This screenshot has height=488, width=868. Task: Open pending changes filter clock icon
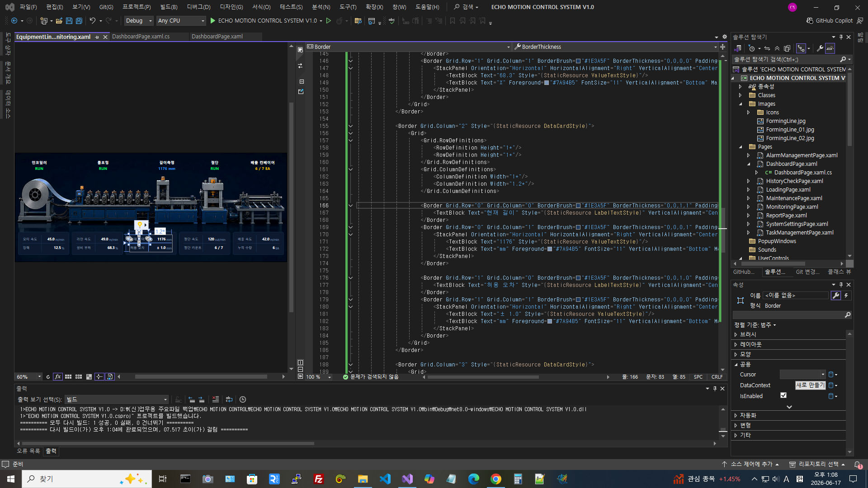point(751,48)
